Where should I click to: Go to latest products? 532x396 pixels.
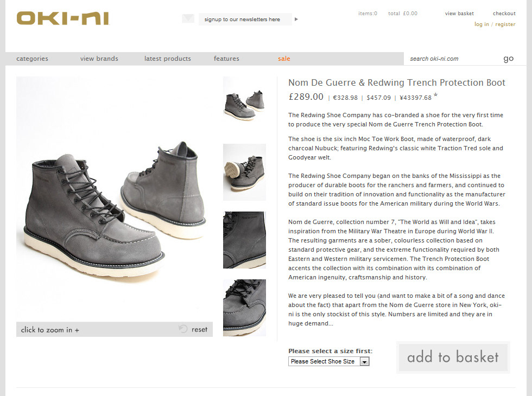pyautogui.click(x=168, y=59)
